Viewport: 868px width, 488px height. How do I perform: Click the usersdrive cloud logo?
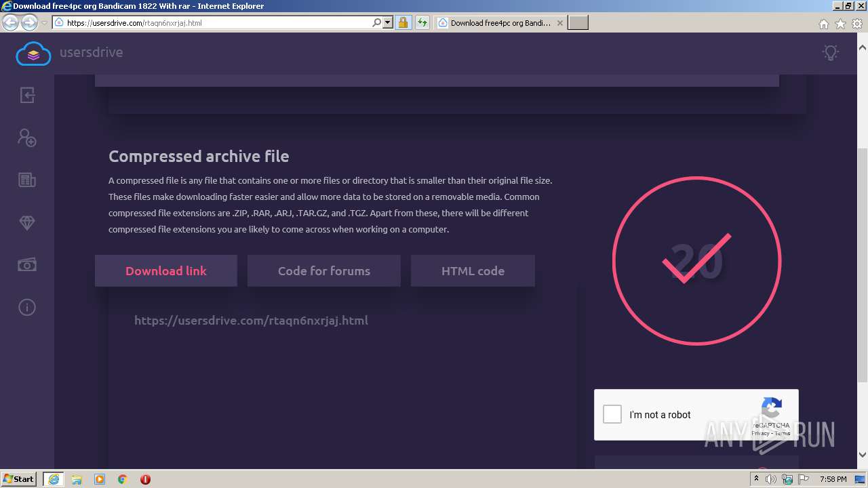33,54
